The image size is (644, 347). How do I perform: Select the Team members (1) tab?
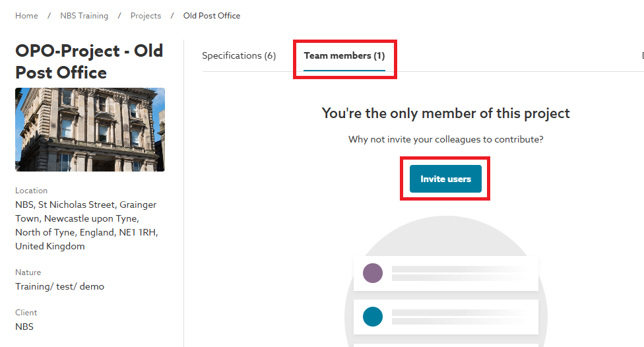pos(344,56)
